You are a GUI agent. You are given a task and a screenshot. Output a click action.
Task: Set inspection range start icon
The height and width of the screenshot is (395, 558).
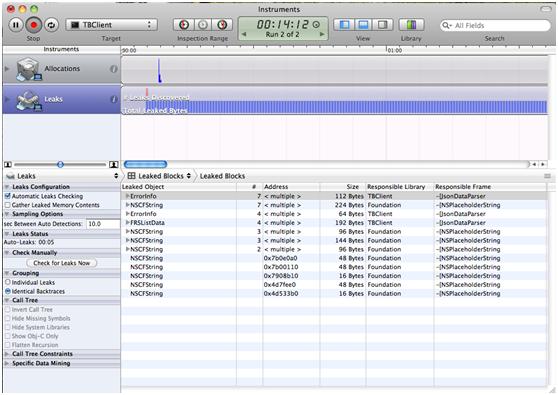coord(184,25)
